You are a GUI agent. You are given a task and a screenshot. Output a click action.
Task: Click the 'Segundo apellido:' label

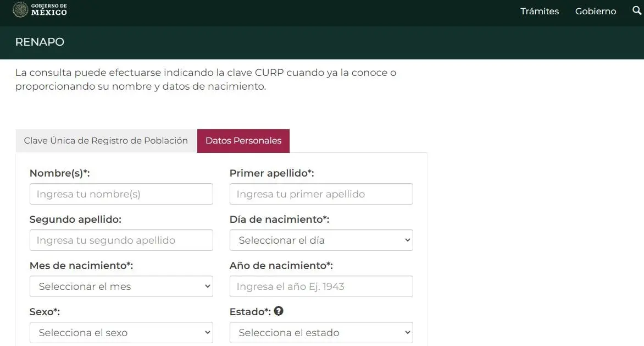pyautogui.click(x=76, y=219)
